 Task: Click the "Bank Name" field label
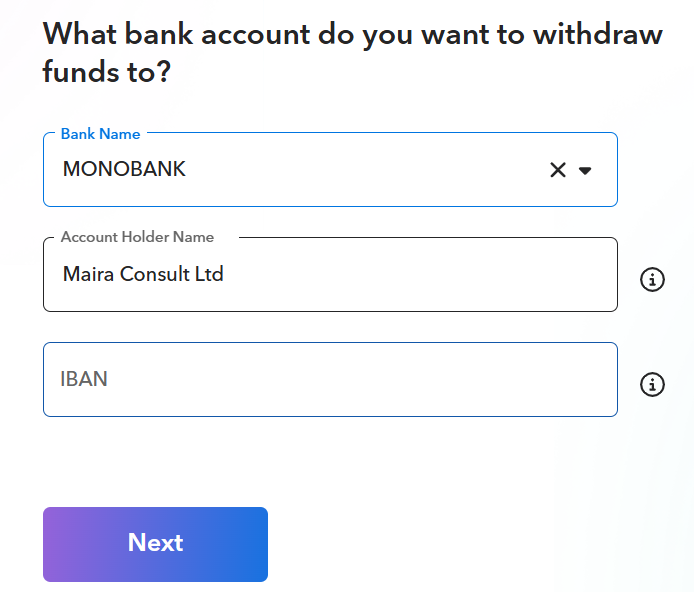tap(100, 134)
